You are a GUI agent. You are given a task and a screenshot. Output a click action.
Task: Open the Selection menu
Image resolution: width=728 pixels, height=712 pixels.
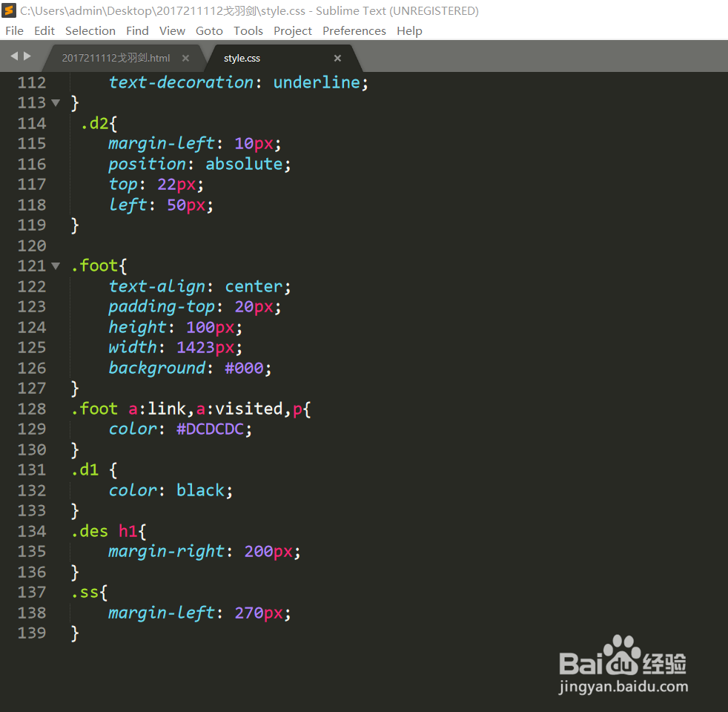tap(90, 30)
